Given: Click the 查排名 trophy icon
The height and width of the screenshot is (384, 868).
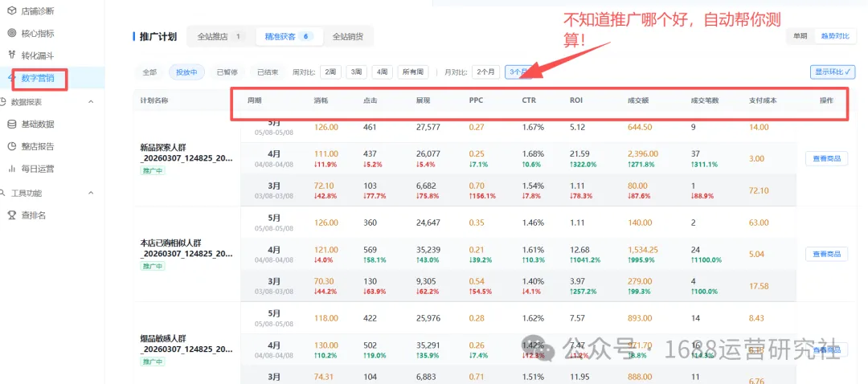Looking at the screenshot, I should (11, 215).
